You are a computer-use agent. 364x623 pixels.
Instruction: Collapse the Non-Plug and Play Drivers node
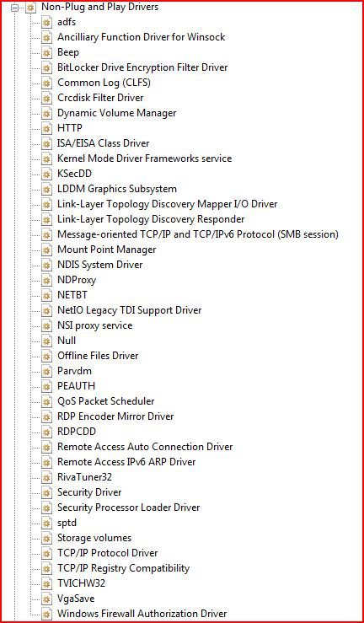(15, 7)
